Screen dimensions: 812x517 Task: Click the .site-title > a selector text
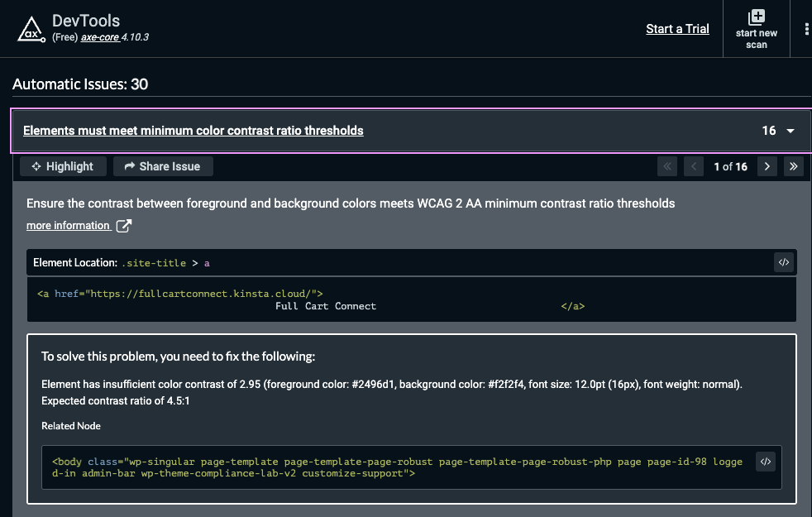click(x=165, y=263)
